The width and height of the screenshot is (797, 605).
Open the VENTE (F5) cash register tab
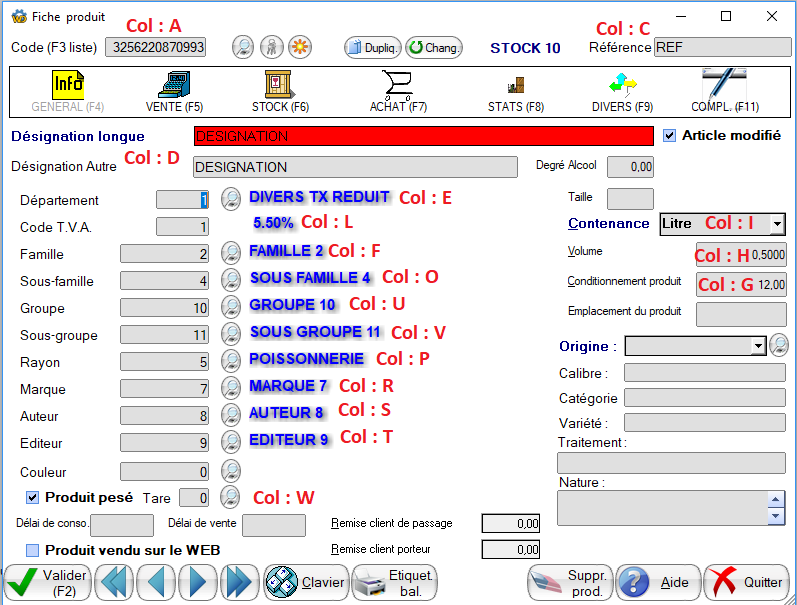(x=174, y=89)
